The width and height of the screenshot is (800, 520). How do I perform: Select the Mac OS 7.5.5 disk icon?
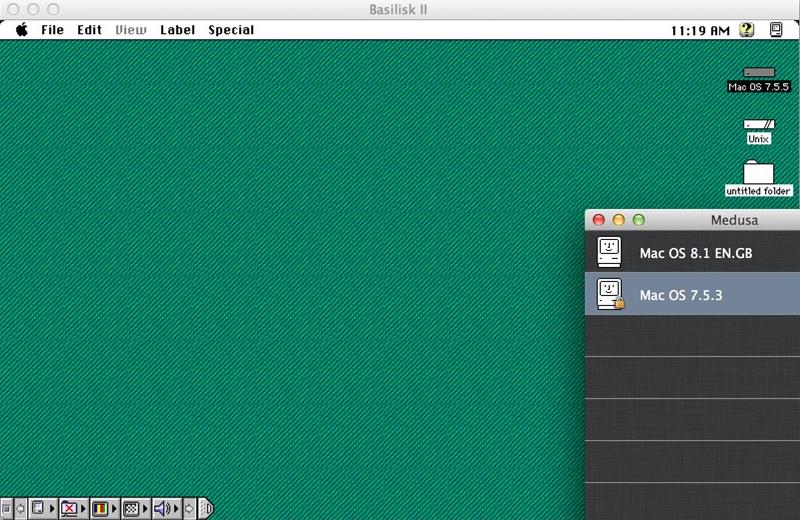759,72
